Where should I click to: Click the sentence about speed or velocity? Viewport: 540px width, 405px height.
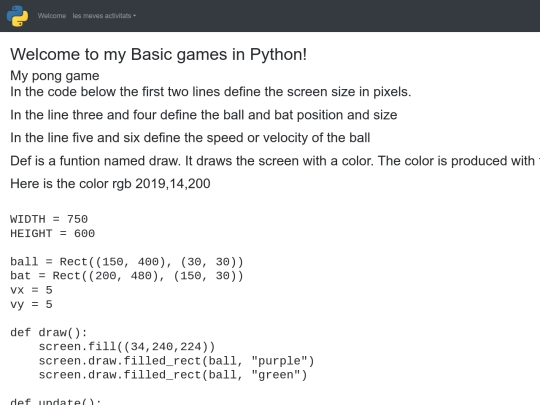pos(190,138)
